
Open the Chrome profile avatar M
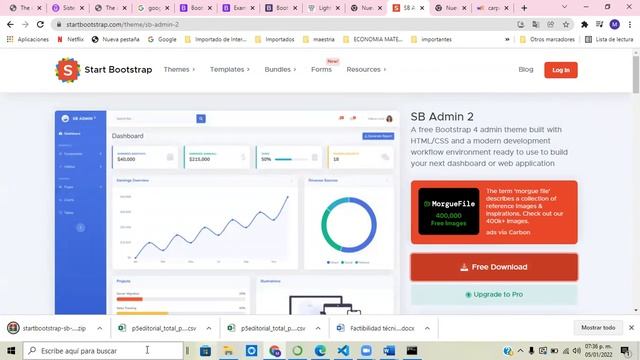[x=614, y=24]
